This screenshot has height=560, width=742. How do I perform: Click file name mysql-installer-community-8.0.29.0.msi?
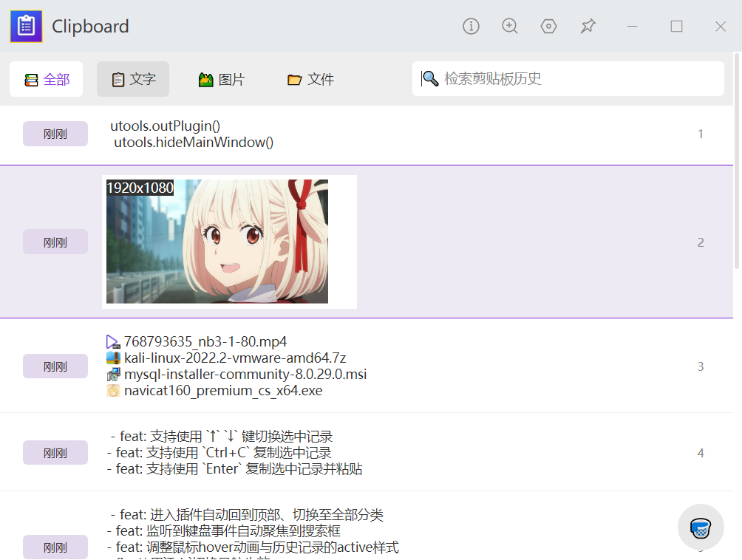(245, 375)
